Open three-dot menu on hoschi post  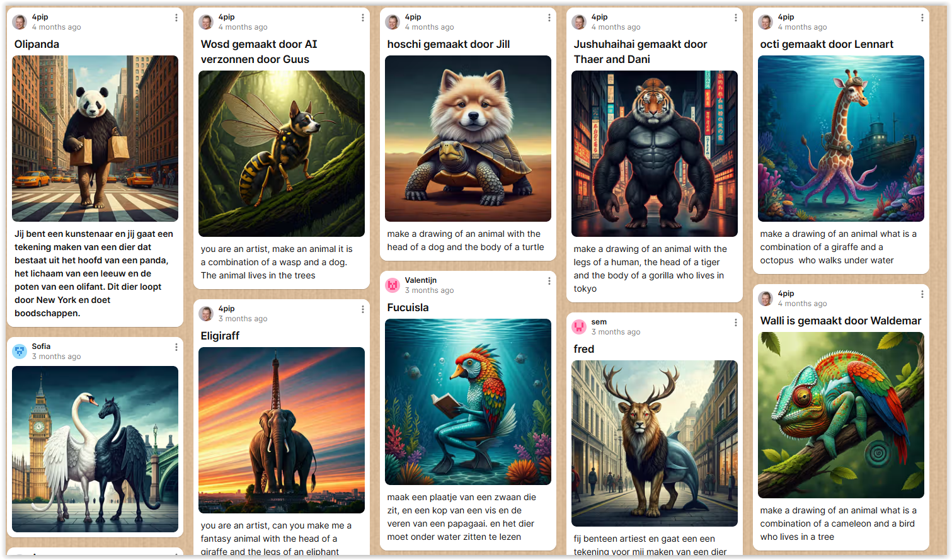[x=549, y=18]
